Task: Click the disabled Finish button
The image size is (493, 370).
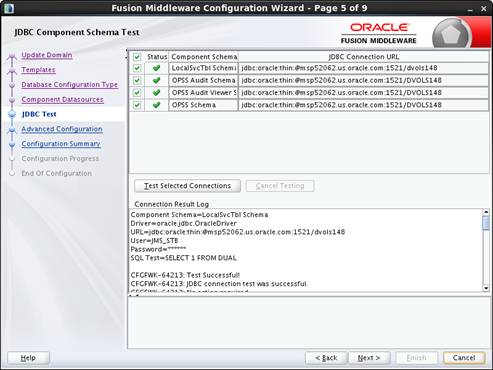Action: (x=416, y=358)
